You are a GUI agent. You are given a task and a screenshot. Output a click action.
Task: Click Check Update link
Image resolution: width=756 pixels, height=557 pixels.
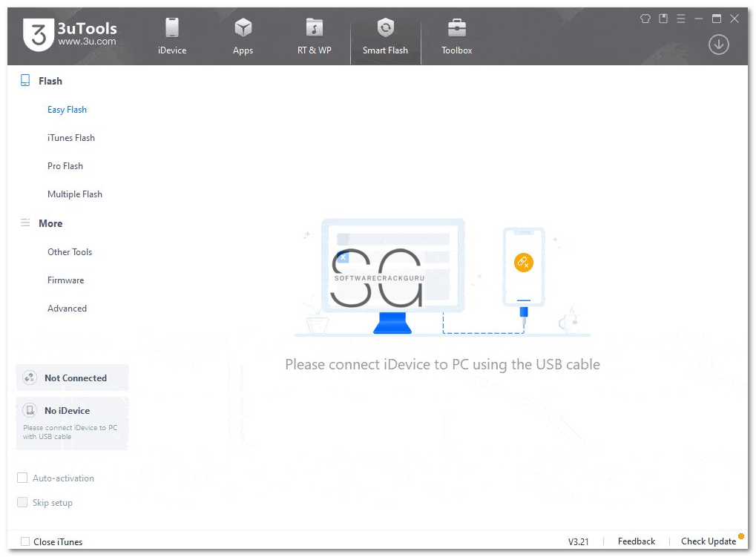pos(709,541)
